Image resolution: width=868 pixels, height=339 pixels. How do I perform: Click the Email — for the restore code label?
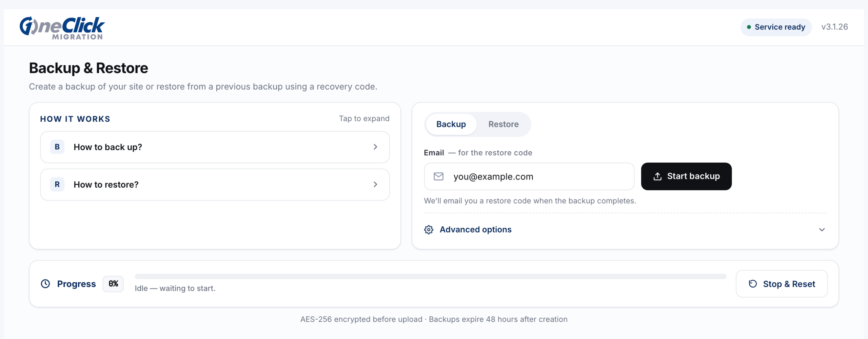pyautogui.click(x=478, y=153)
